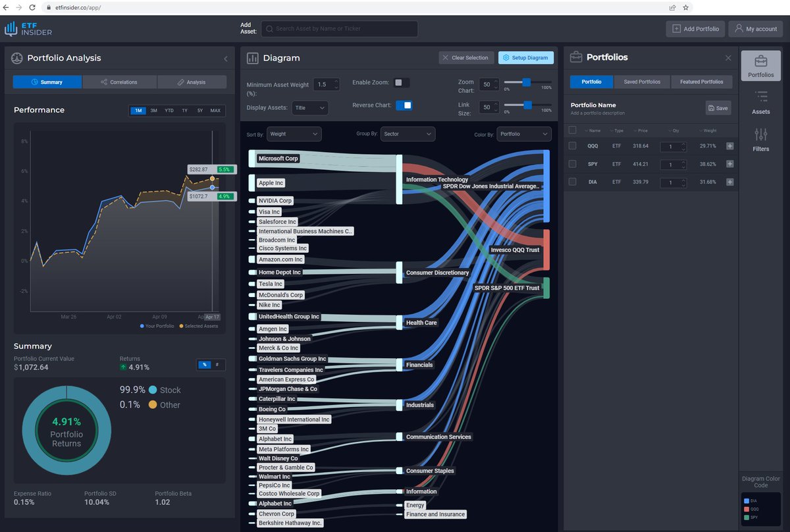Open the Filters sidebar sliders icon
Viewport: 790px width, 532px height.
761,135
